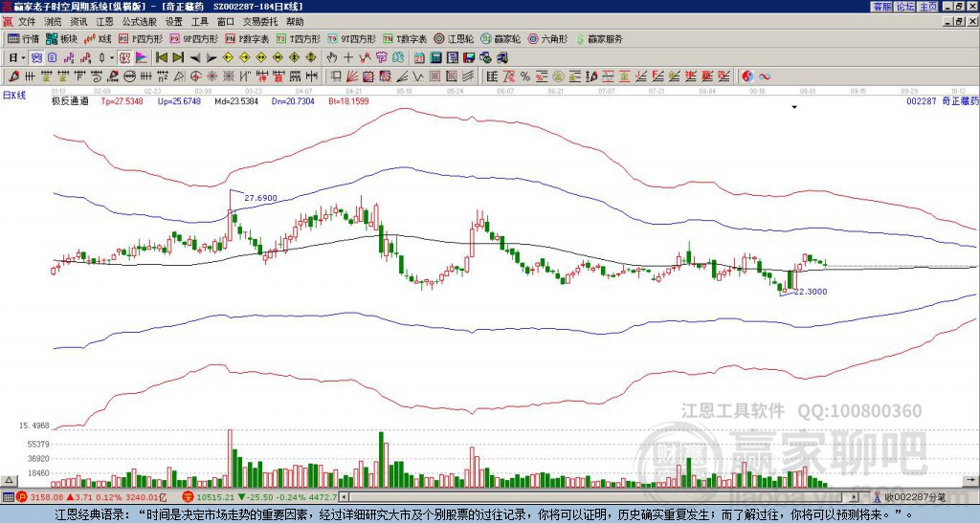Open the P数字表 number table
The height and width of the screenshot is (524, 980).
248,38
